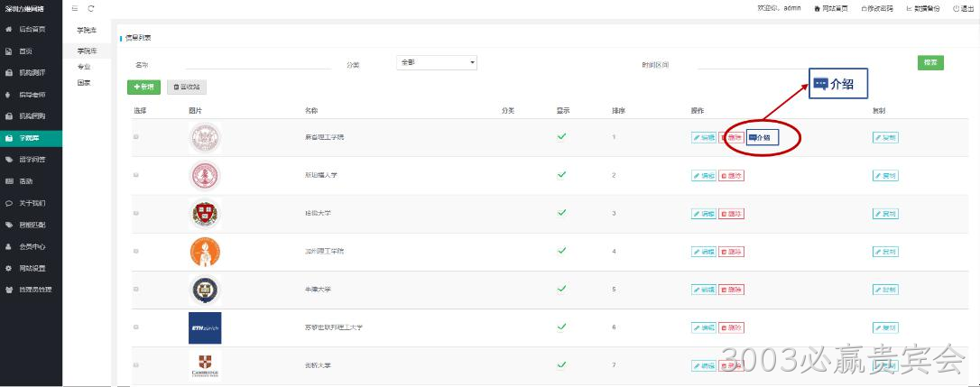Select 国家 in the submenu
This screenshot has height=387, width=980.
(84, 82)
